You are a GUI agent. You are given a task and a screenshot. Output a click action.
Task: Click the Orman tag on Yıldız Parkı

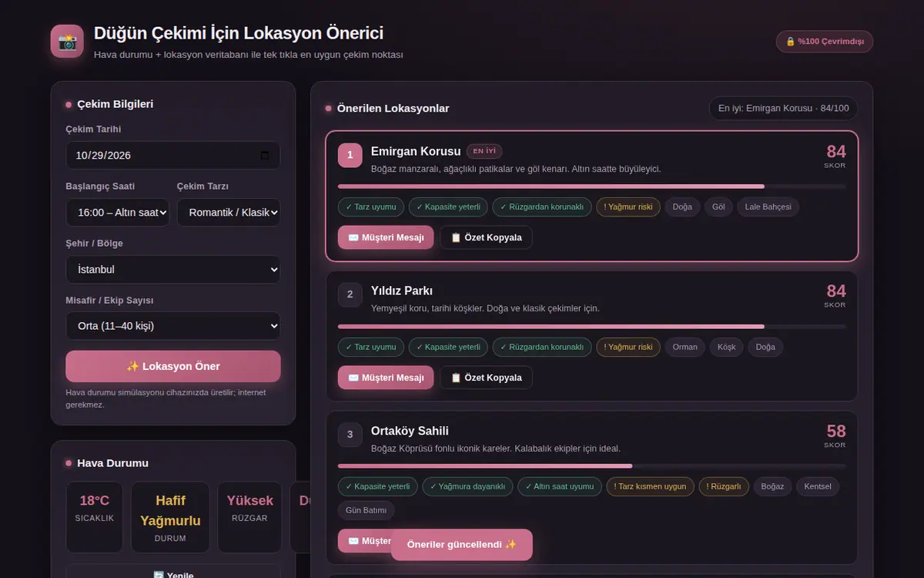[685, 347]
